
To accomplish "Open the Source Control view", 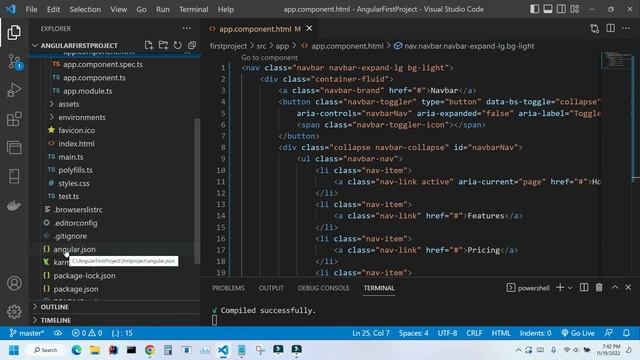I will [14, 62].
